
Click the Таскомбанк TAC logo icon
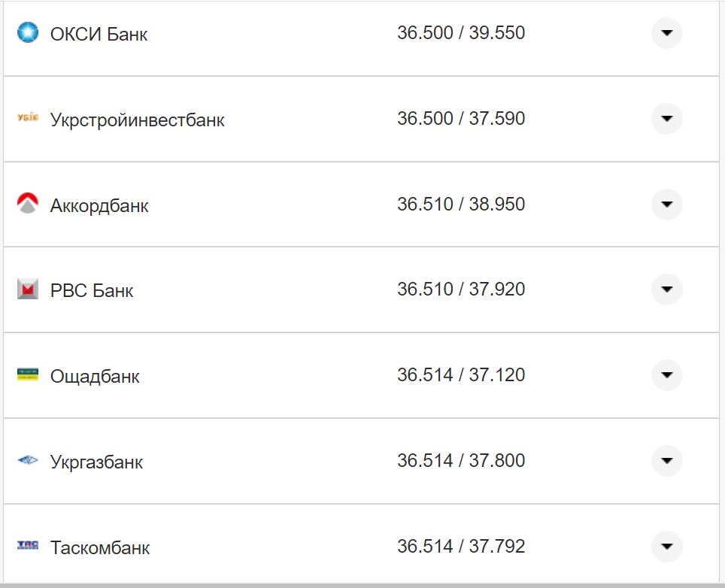[x=28, y=545]
